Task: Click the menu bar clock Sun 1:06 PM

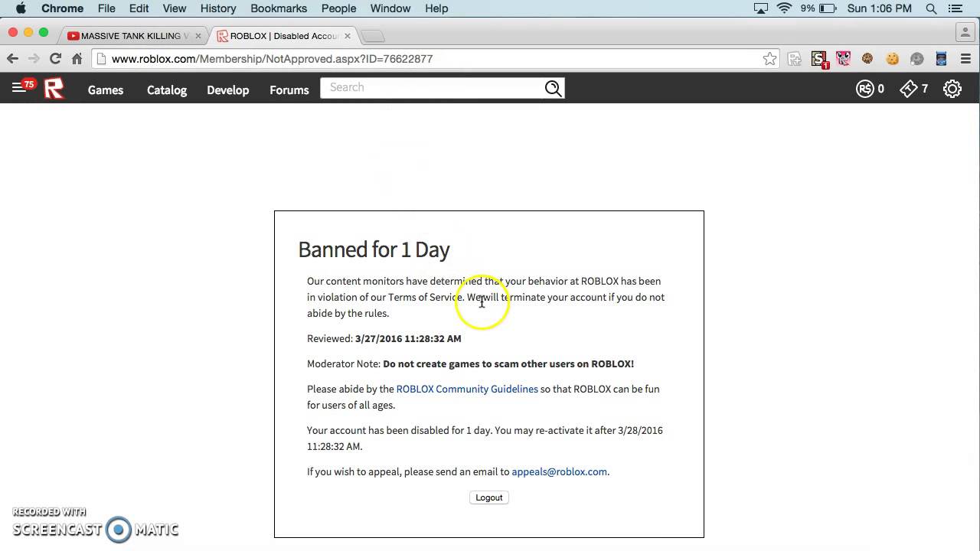Action: point(880,8)
